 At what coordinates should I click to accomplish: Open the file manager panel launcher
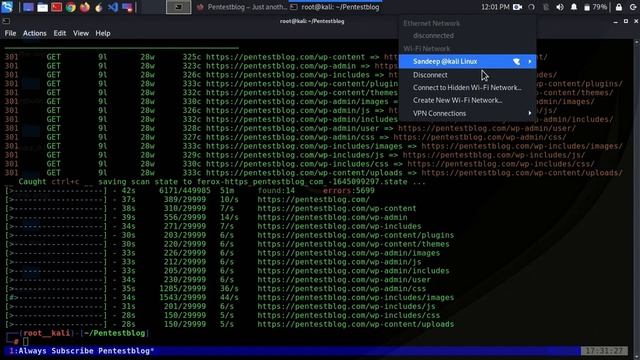pyautogui.click(x=42, y=7)
